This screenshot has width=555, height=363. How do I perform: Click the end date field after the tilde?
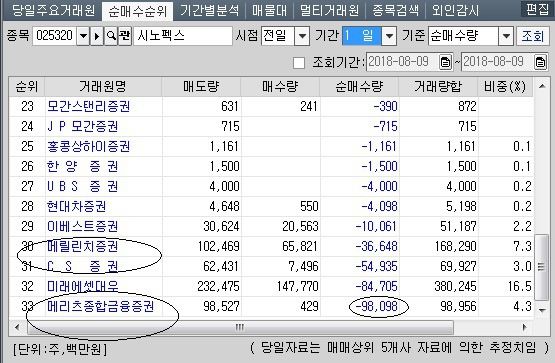(498, 62)
